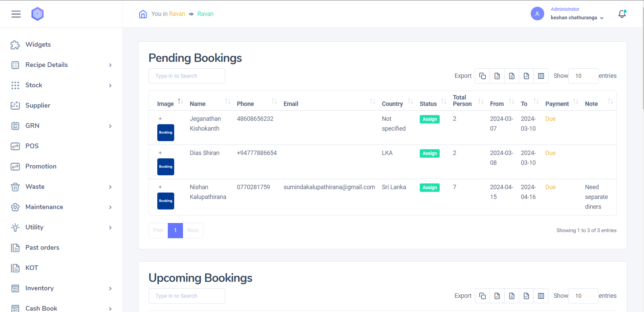The image size is (644, 312).
Task: Click the Pending Bookings search field
Action: [187, 76]
